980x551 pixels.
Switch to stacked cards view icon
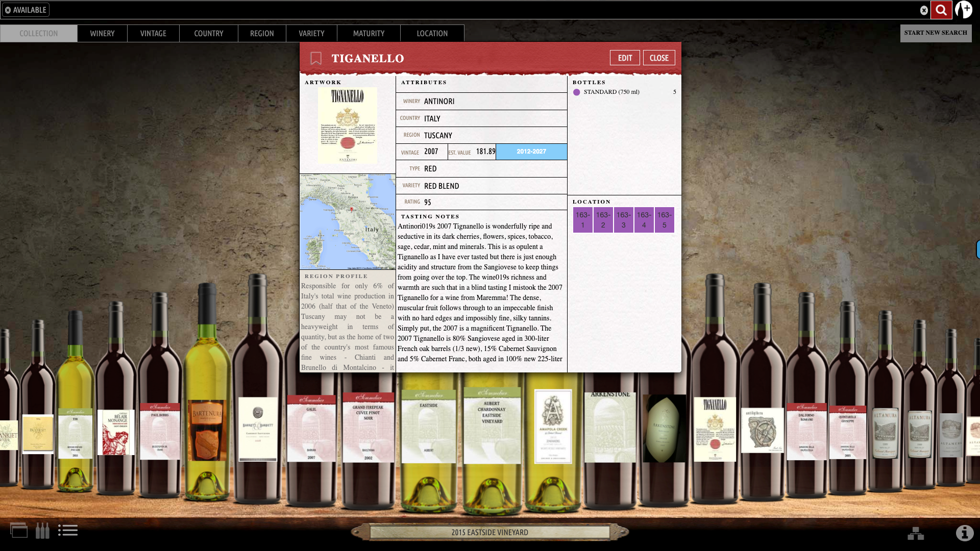pyautogui.click(x=19, y=531)
